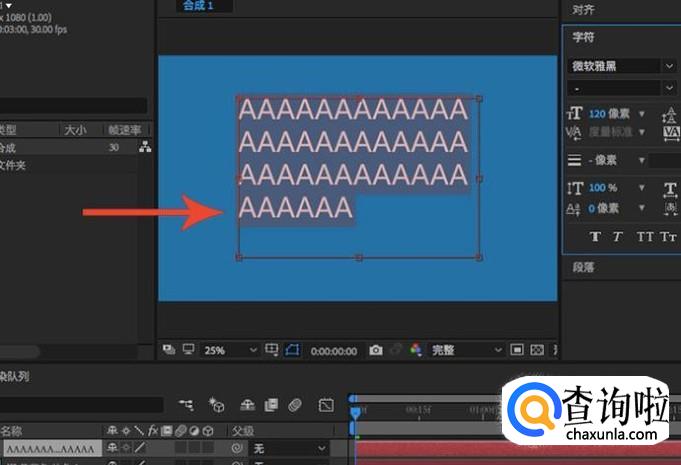Click the tracking VA icon with box
The image size is (681, 465).
671,132
